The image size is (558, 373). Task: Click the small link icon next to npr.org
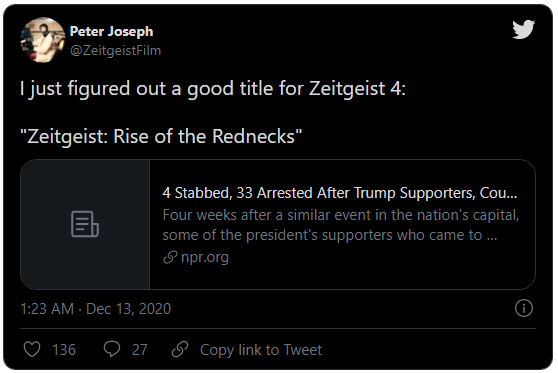170,257
